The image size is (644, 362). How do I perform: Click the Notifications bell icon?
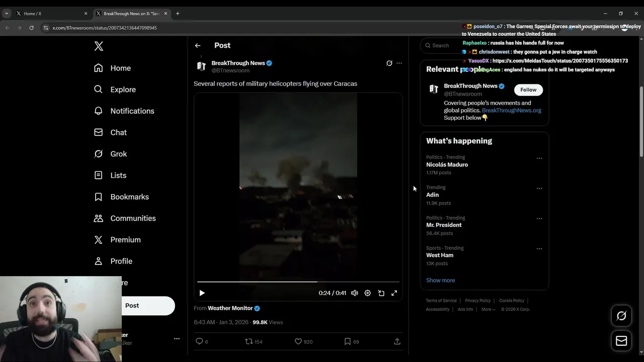[x=99, y=111]
